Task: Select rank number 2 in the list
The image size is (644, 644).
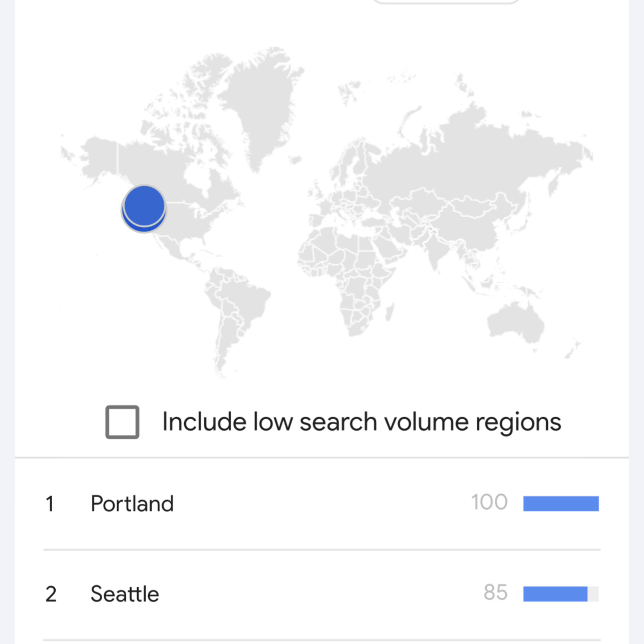Action: click(x=51, y=594)
